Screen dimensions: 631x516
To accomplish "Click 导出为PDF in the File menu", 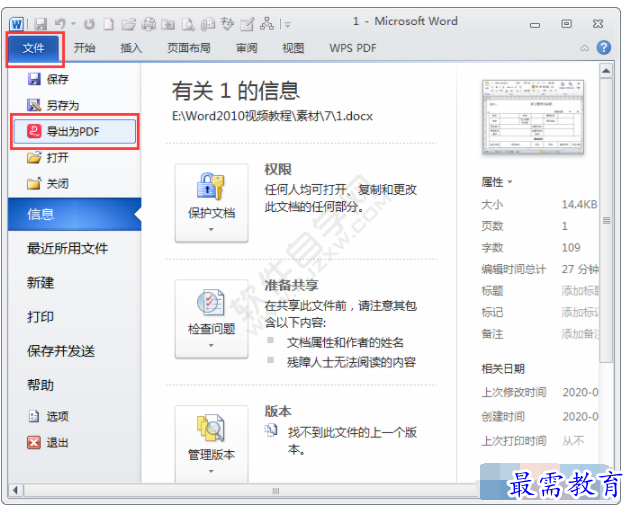I will [75, 131].
